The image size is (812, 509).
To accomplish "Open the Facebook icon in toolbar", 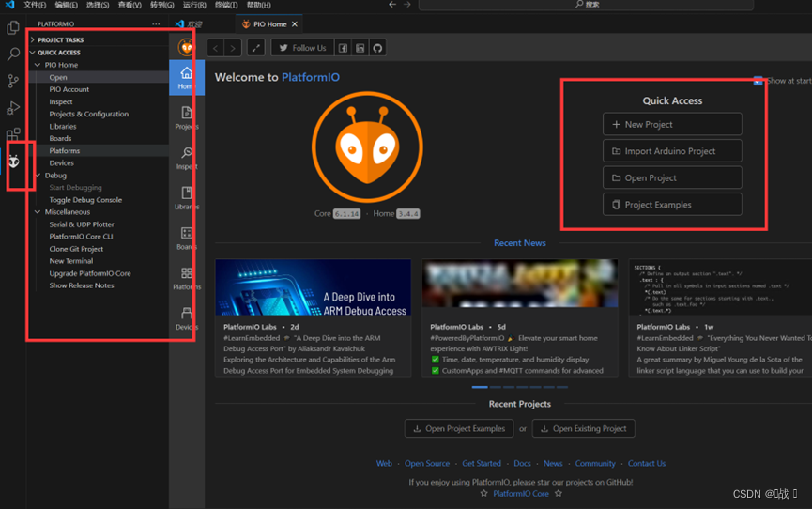I will 343,48.
